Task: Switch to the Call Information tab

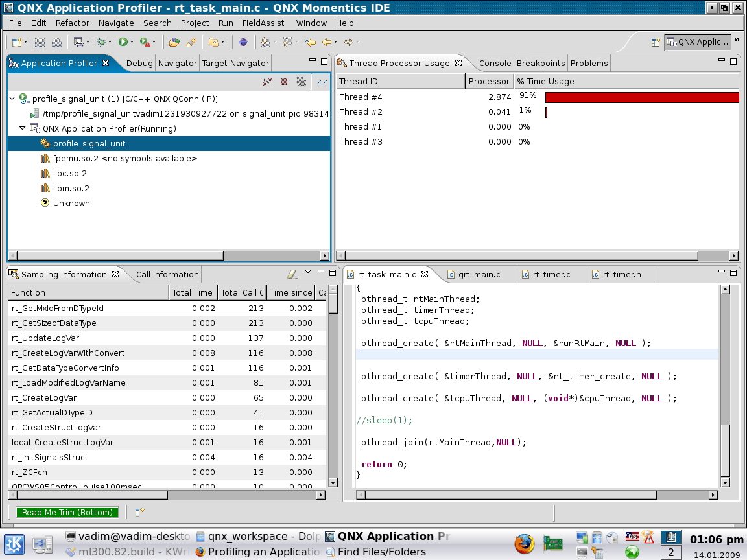Action: coord(167,274)
